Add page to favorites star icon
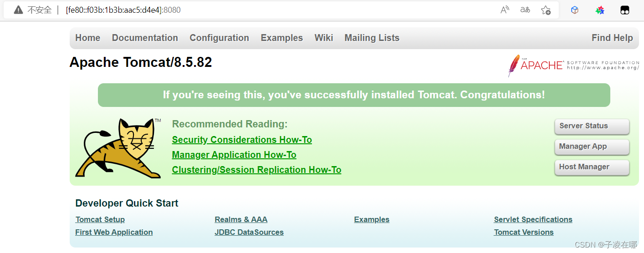 click(x=546, y=10)
